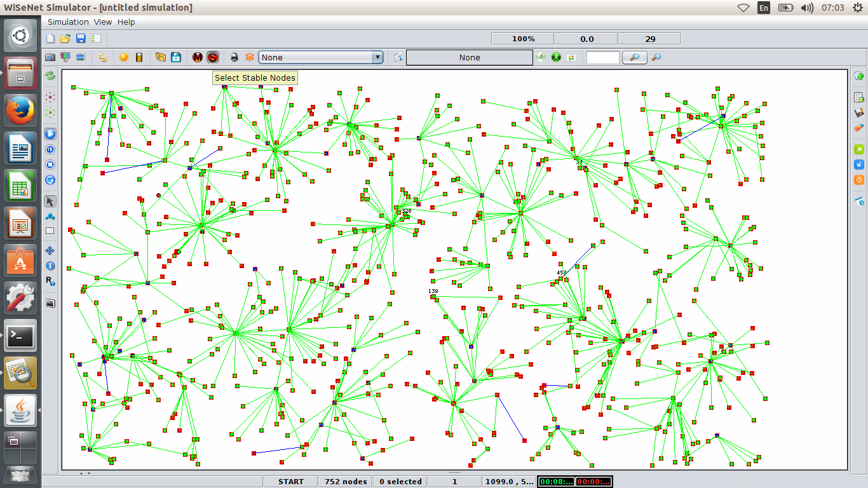Image resolution: width=868 pixels, height=488 pixels.
Task: Click the coordinates 1099.0 status entry
Action: tap(510, 482)
